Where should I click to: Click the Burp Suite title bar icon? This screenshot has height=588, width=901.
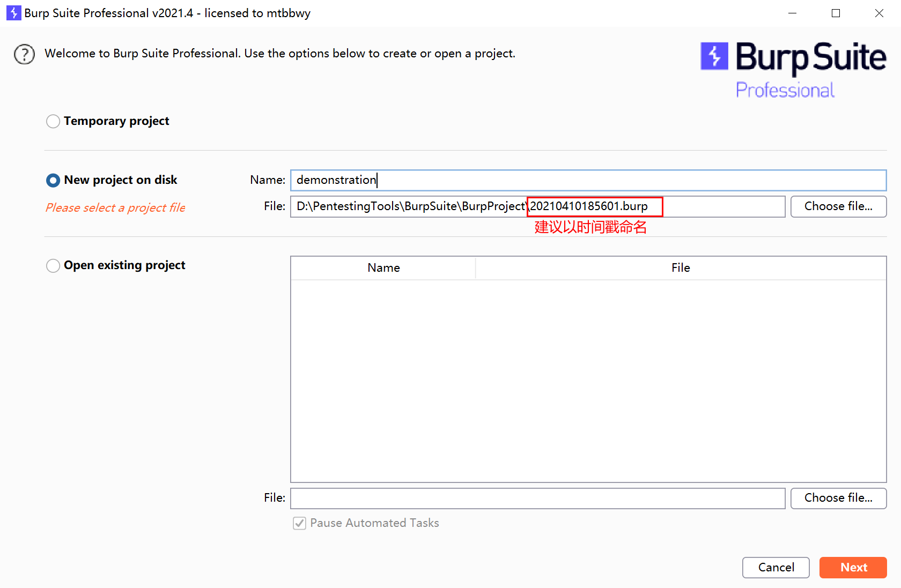tap(13, 13)
